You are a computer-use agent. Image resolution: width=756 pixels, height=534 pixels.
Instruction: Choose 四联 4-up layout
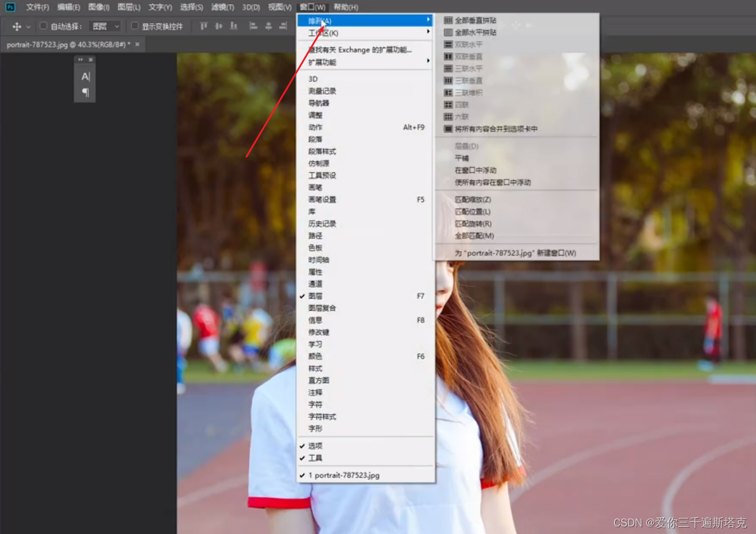click(x=516, y=105)
